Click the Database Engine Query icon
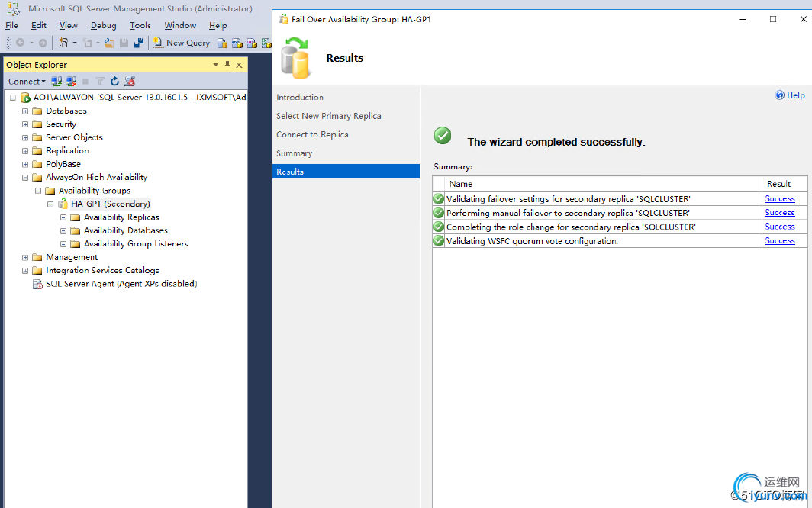The image size is (812, 508). pos(222,43)
